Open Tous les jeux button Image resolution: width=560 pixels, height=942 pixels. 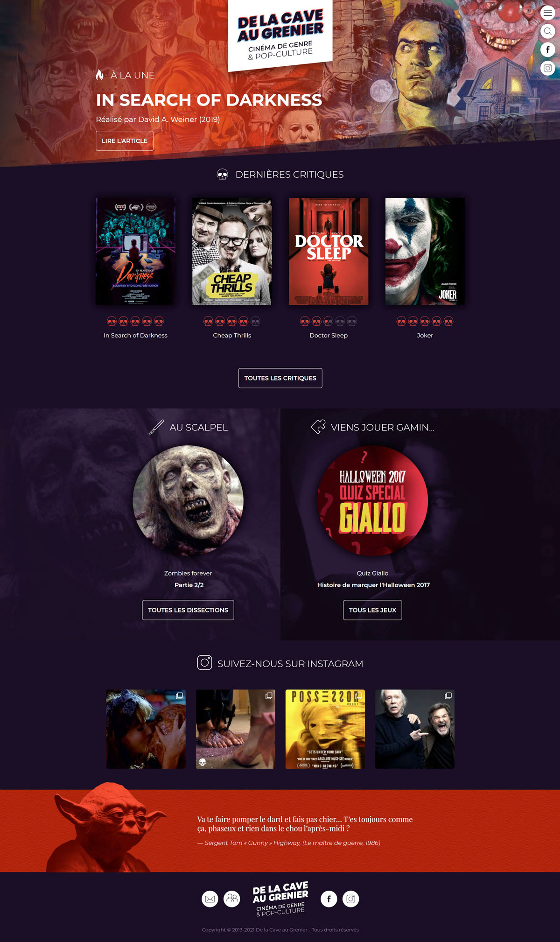[x=372, y=610]
